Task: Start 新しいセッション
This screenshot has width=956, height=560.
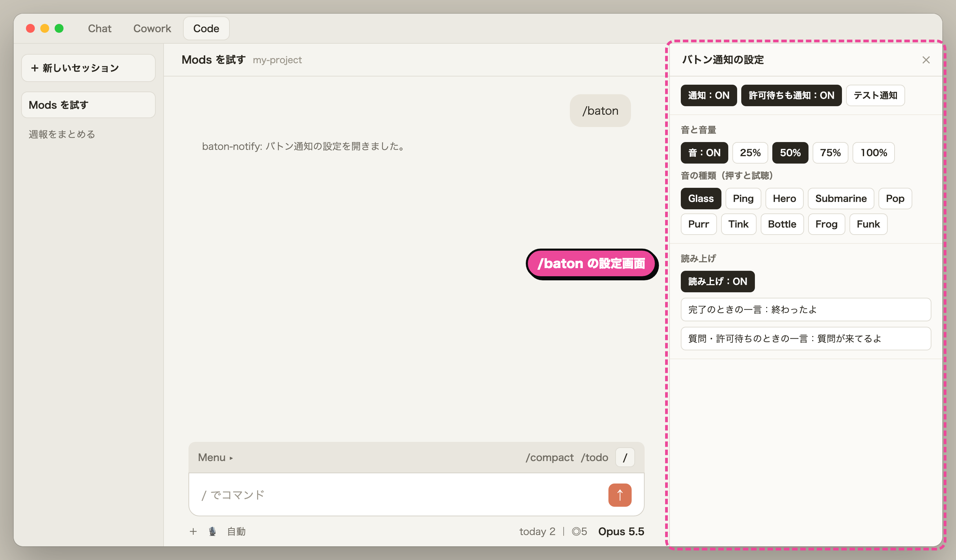Action: 88,68
